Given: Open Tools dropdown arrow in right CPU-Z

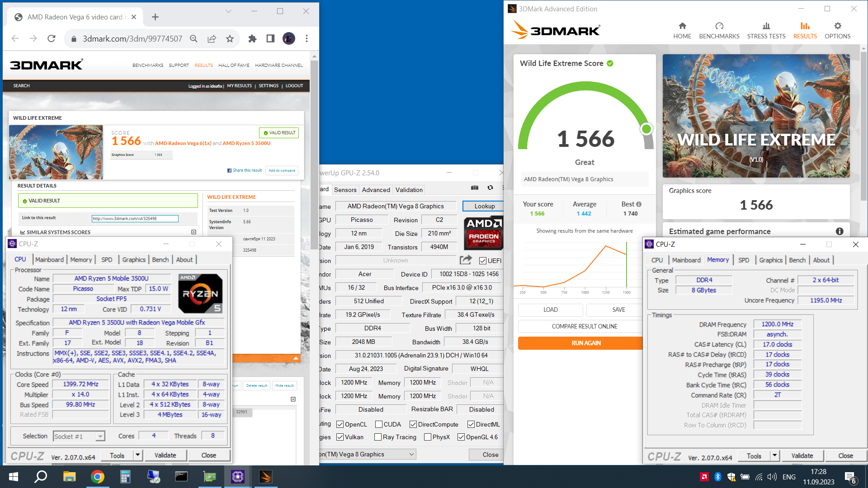Looking at the screenshot, I should [x=775, y=455].
